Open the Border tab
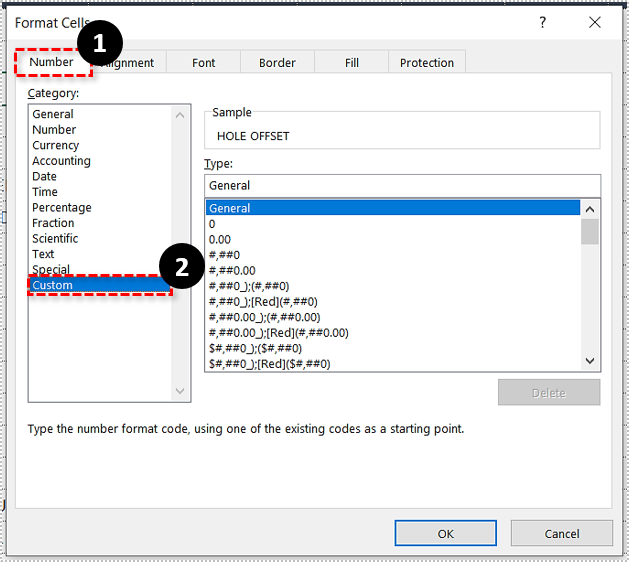Screen dimensions: 629x562 pos(277,62)
